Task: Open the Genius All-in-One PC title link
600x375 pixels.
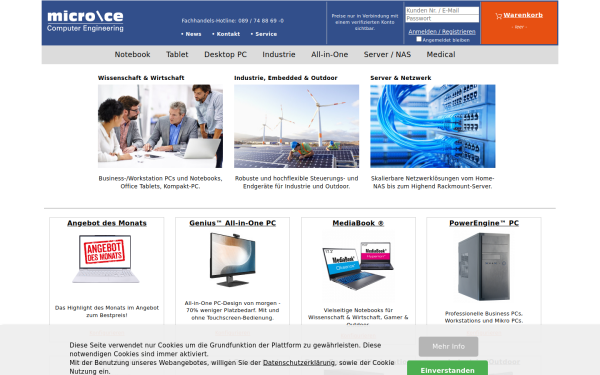Action: [233, 223]
